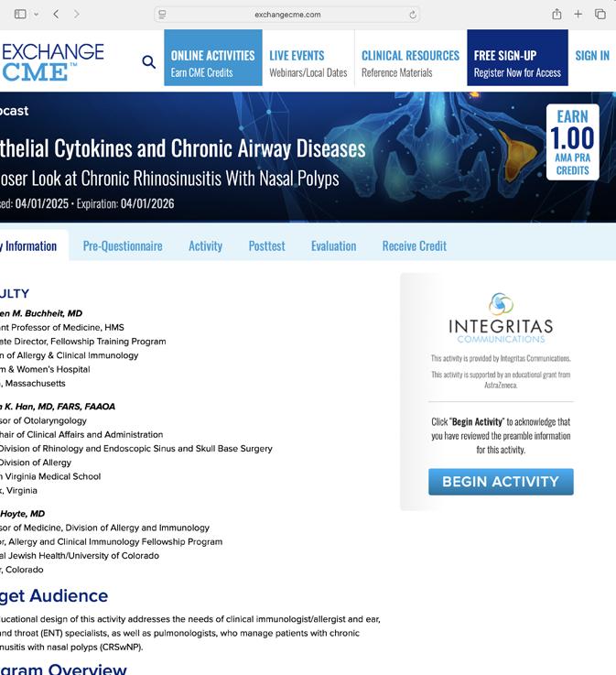616x675 pixels.
Task: Click the Audience section heading
Action: coord(54,596)
